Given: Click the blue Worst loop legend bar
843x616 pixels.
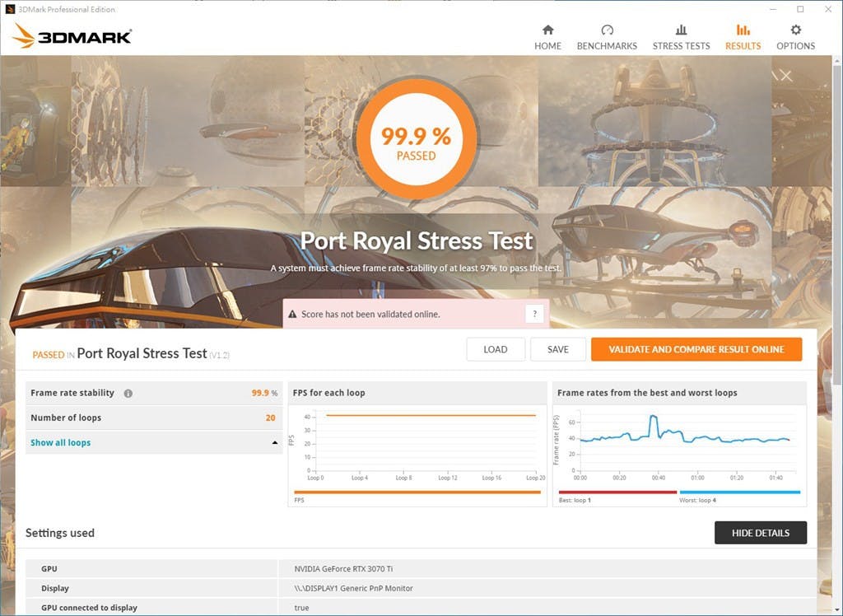Looking at the screenshot, I should click(740, 492).
